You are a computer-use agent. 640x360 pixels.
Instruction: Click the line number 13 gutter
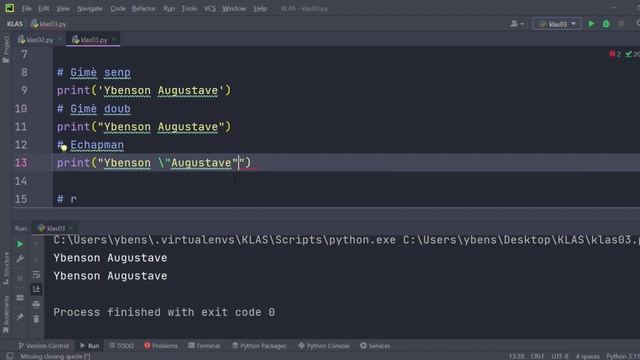21,163
